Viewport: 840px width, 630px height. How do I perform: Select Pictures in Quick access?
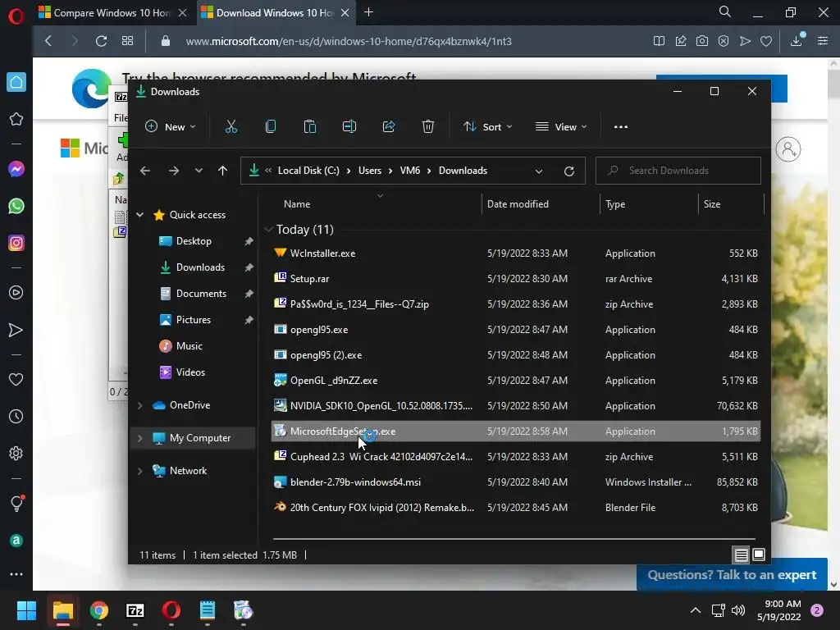coord(193,320)
